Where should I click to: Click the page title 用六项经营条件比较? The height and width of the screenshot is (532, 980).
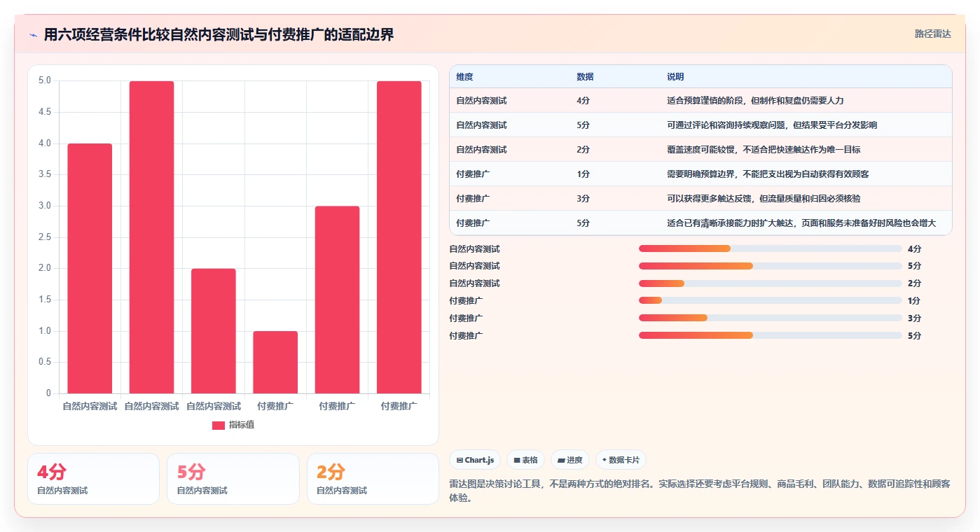219,34
